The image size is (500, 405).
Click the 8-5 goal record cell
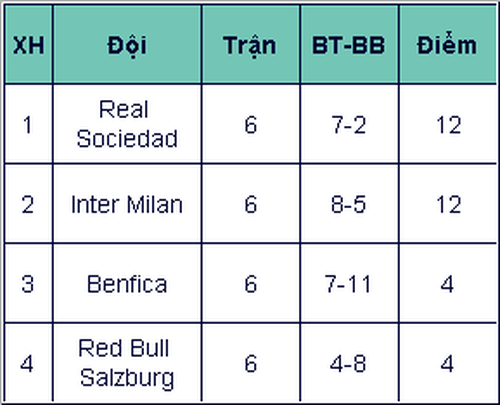click(x=349, y=204)
